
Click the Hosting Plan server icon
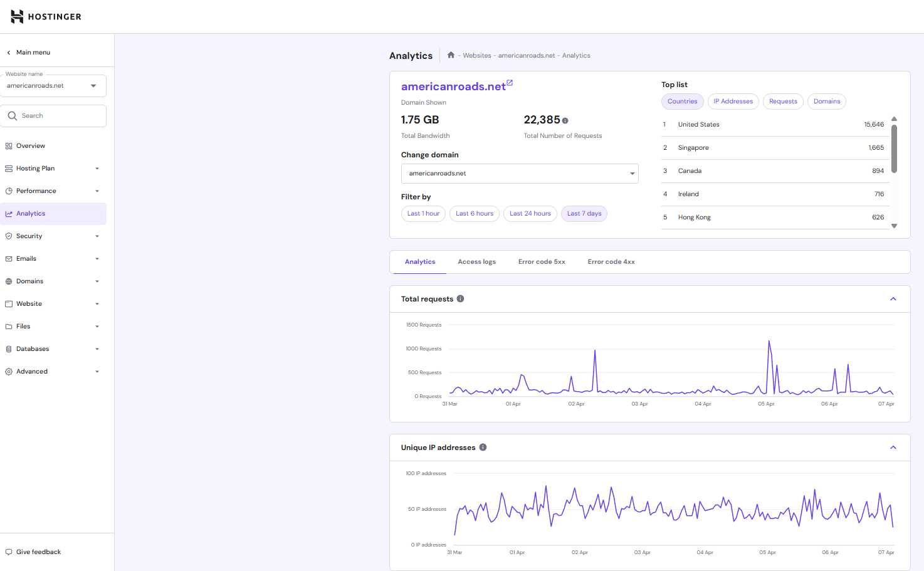tap(9, 169)
